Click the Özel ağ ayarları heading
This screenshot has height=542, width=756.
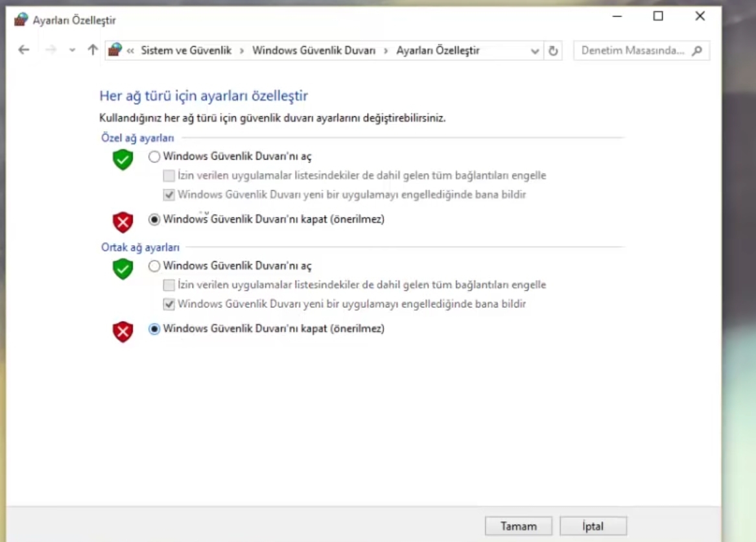click(x=137, y=138)
